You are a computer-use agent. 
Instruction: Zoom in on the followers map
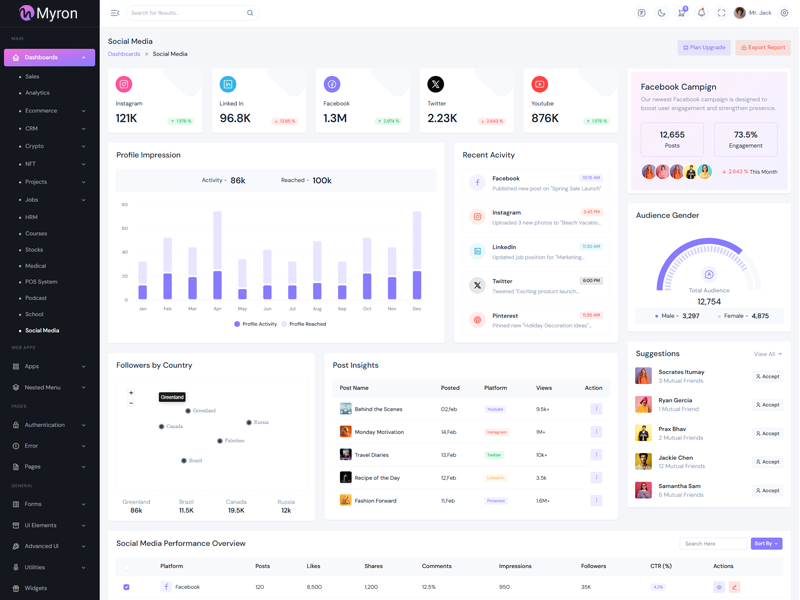(x=131, y=393)
